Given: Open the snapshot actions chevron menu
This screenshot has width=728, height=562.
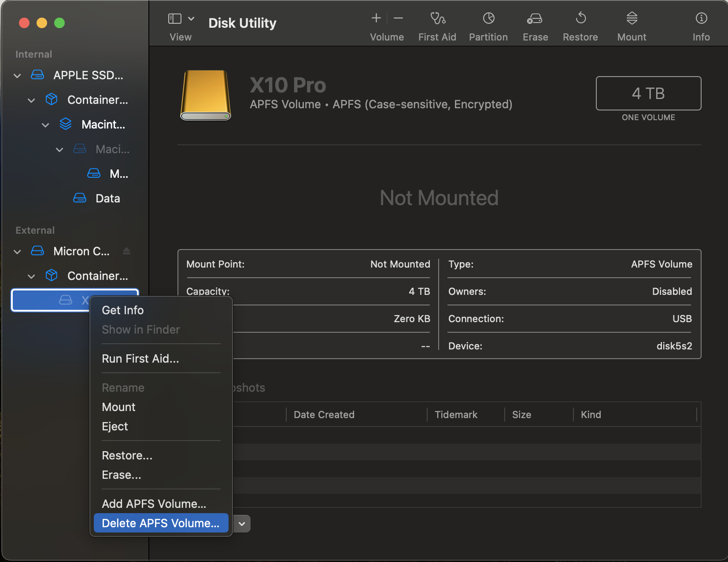Looking at the screenshot, I should click(241, 523).
